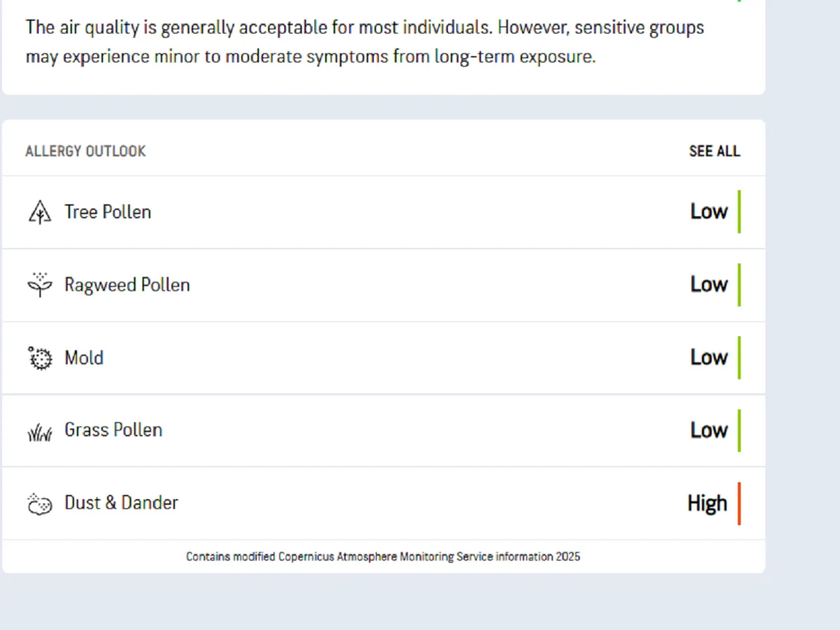Open the Dust & Dander label
Screen dimensions: 840x630
(121, 503)
